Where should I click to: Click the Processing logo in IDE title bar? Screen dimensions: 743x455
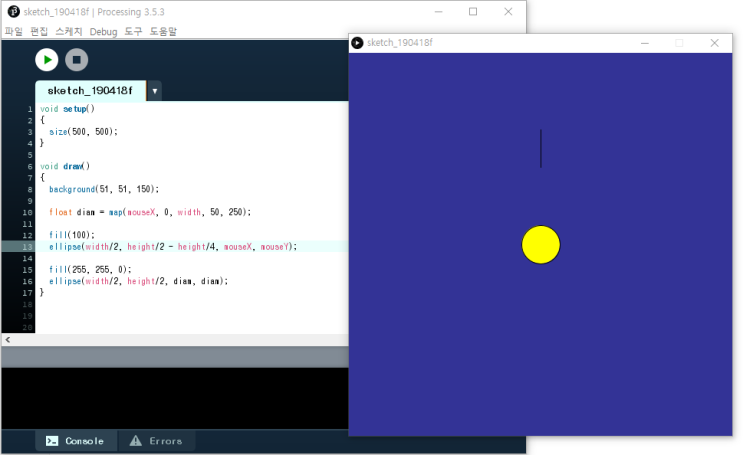[14, 11]
